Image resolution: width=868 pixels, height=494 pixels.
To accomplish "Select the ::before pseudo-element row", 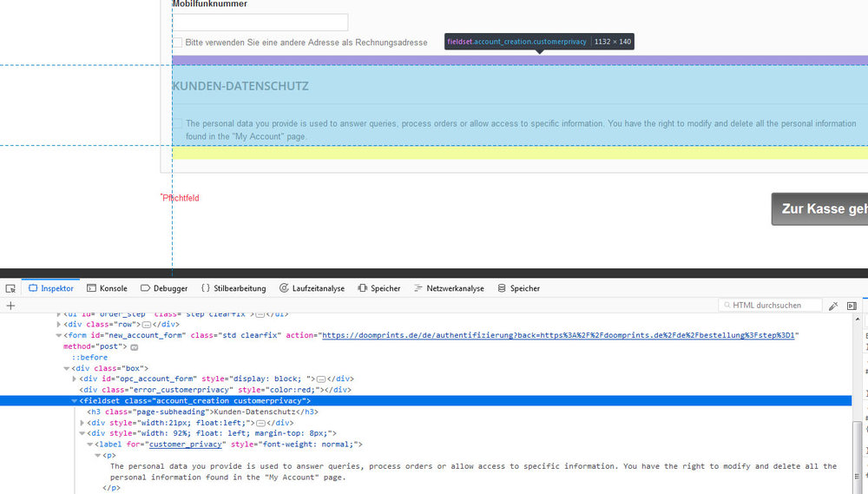I will [x=89, y=358].
